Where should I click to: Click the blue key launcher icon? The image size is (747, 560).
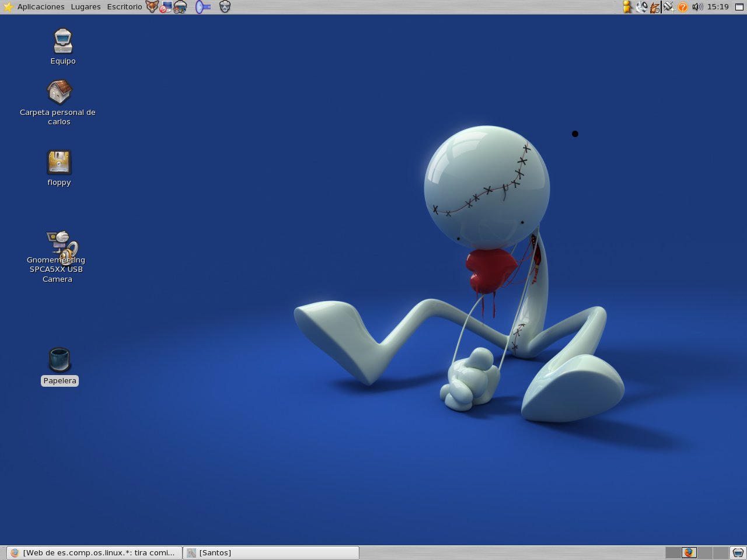(x=203, y=7)
